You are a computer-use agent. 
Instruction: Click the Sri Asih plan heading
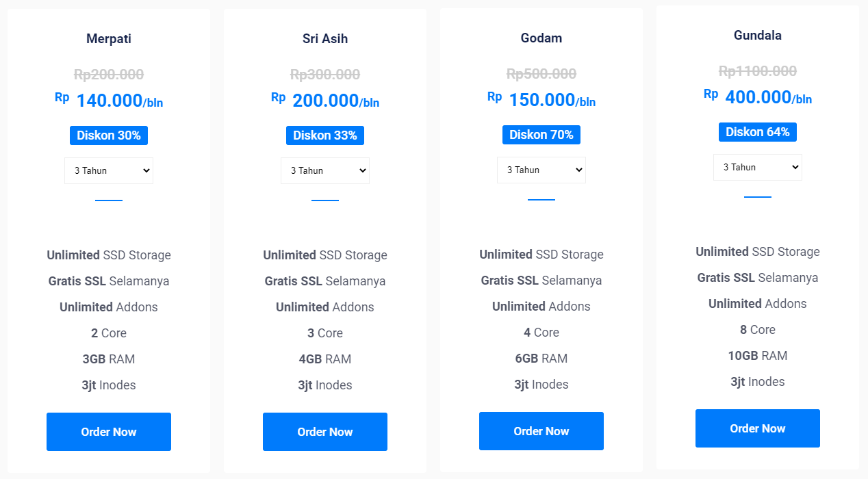[x=325, y=39]
